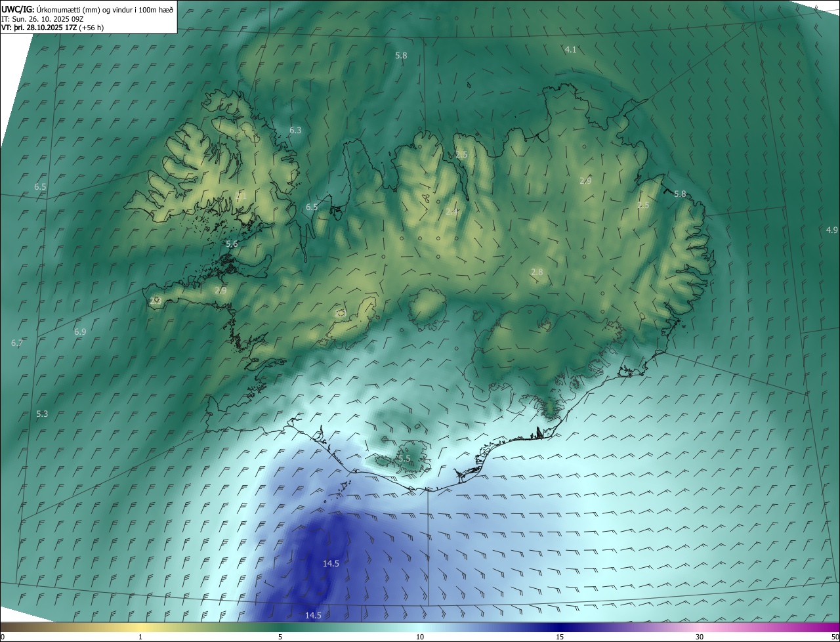This screenshot has height=642, width=840.
Task: Click the 6.9 value label offshore
Action: 80,332
